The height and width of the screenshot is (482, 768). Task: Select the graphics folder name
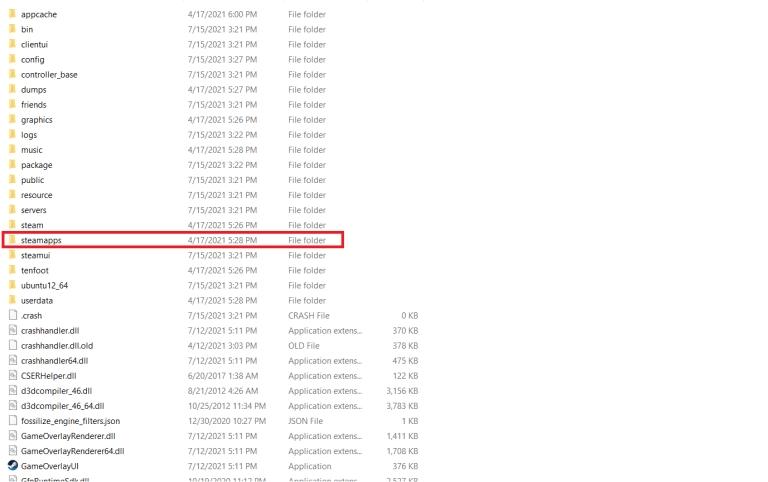(37, 120)
